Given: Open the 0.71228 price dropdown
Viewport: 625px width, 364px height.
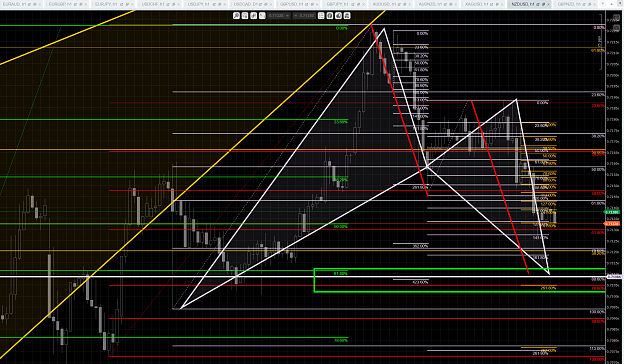Looking at the screenshot, I should [x=279, y=16].
